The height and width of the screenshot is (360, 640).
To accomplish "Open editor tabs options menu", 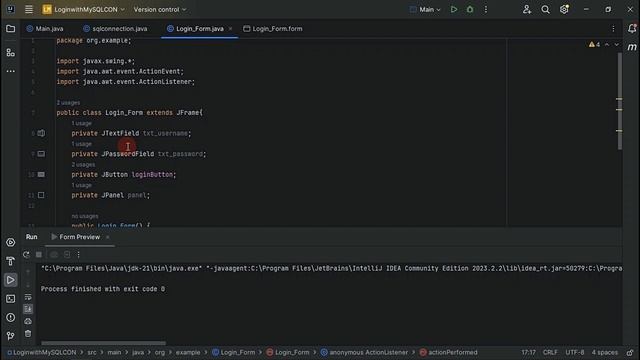I will click(x=613, y=29).
